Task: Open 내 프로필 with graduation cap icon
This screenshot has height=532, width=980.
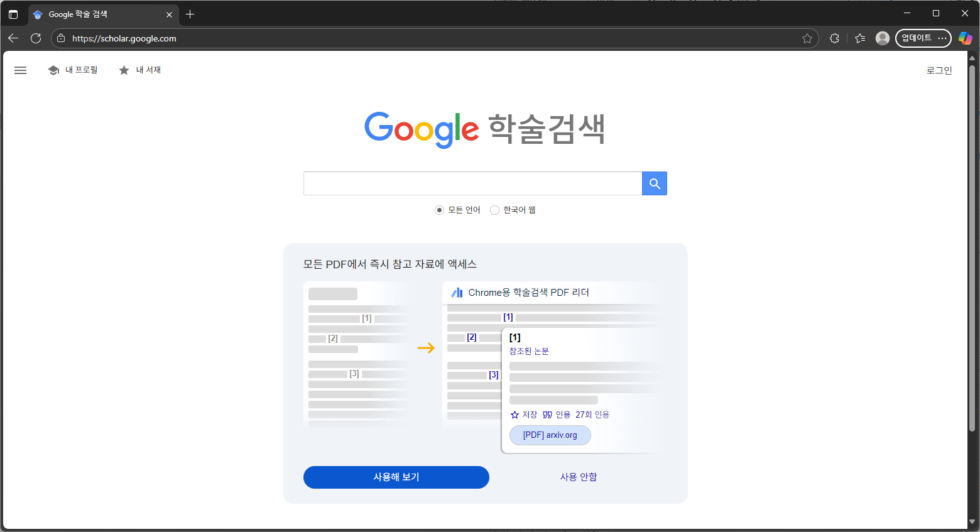Action: [x=73, y=70]
